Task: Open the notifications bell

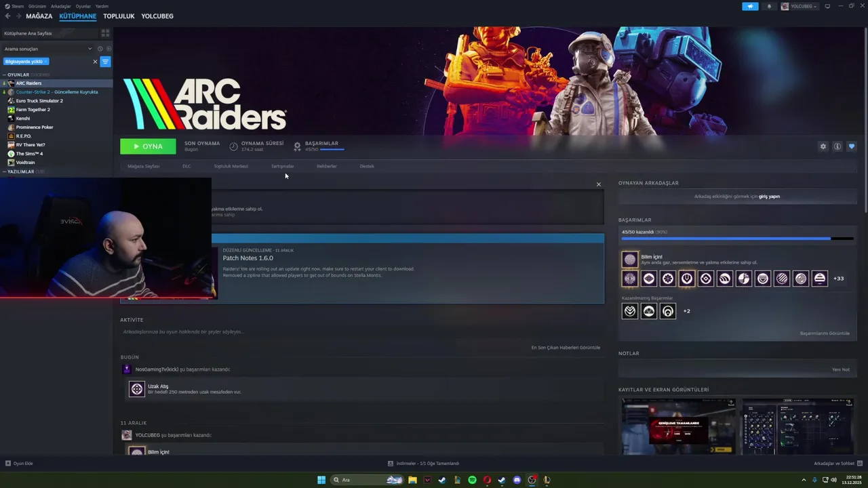Action: (769, 6)
